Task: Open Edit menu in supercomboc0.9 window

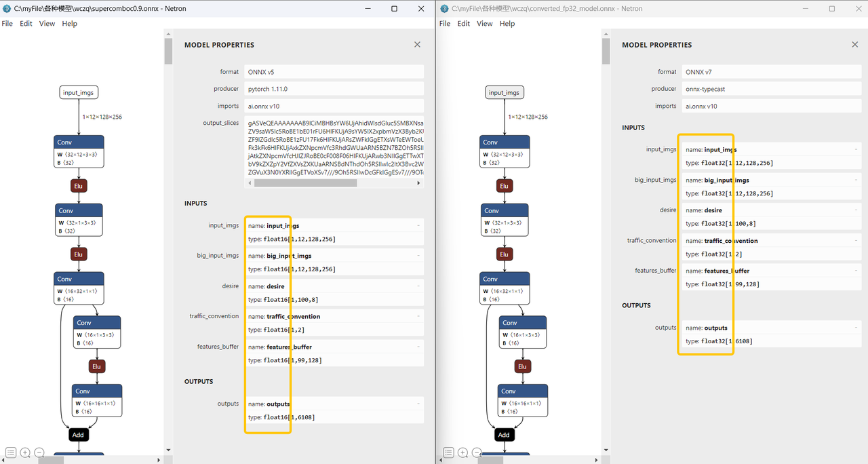Action: pyautogui.click(x=26, y=24)
